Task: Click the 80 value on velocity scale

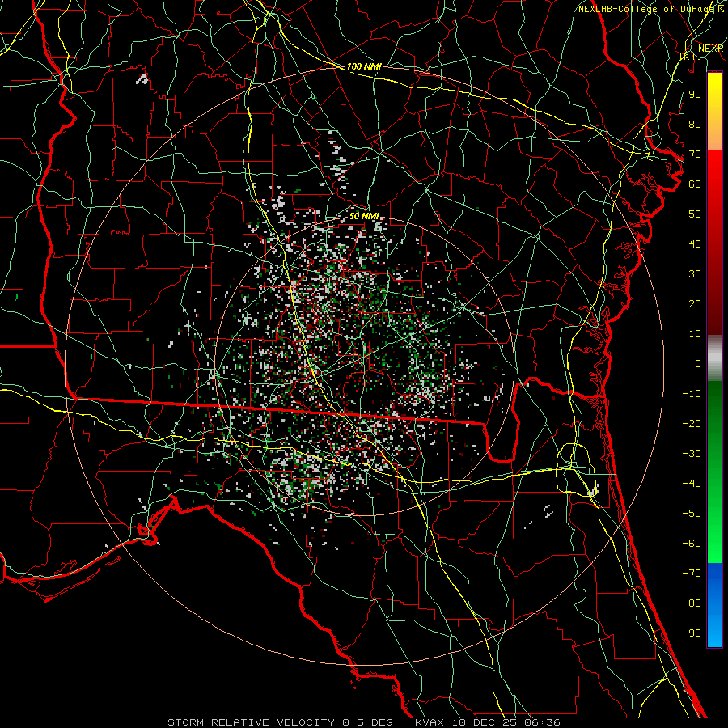Action: pos(695,125)
